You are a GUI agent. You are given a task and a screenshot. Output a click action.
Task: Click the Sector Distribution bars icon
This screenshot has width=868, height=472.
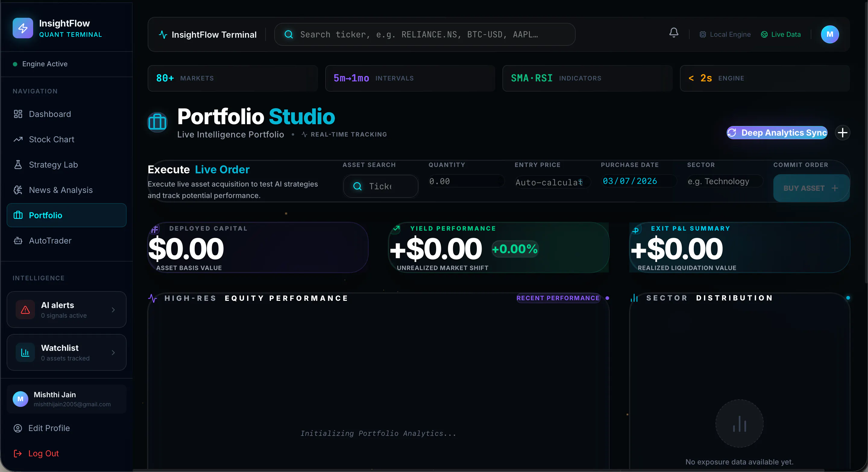tap(634, 298)
